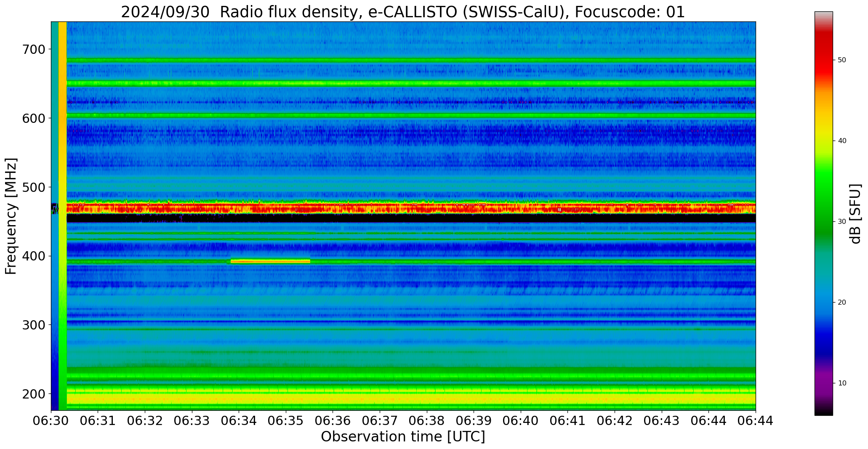Click the 06:42 time tick label

tap(615, 421)
